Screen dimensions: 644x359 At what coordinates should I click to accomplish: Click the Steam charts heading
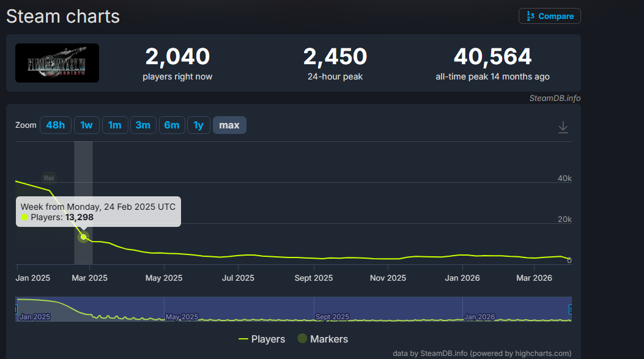click(x=63, y=17)
